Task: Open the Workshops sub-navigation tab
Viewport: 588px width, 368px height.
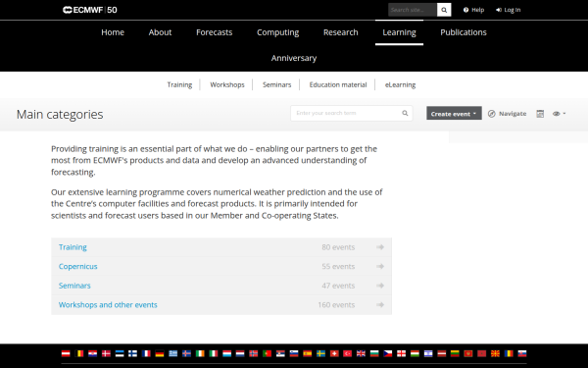Action: point(227,84)
